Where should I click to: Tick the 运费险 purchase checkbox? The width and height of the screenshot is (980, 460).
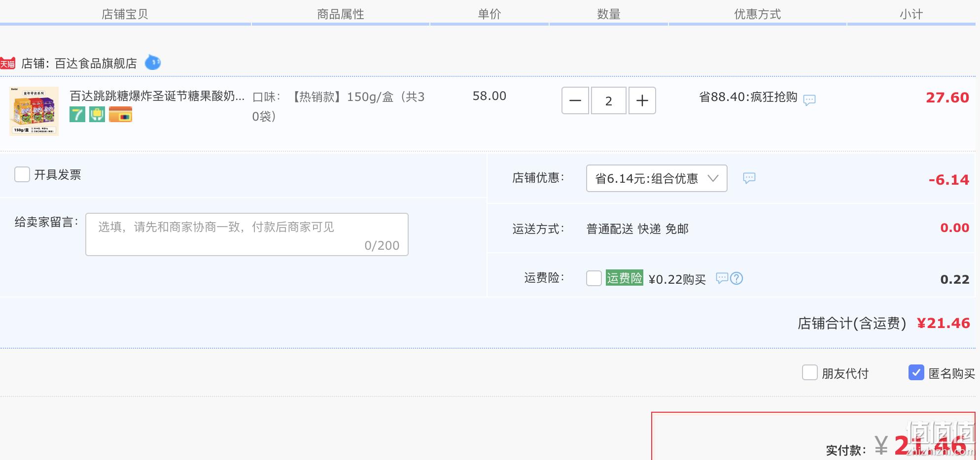[x=594, y=278]
